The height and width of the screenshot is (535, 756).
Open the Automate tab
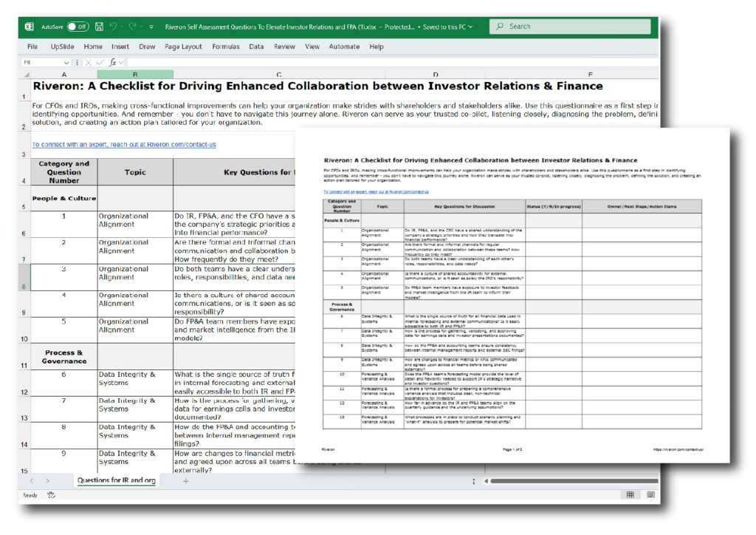(344, 47)
